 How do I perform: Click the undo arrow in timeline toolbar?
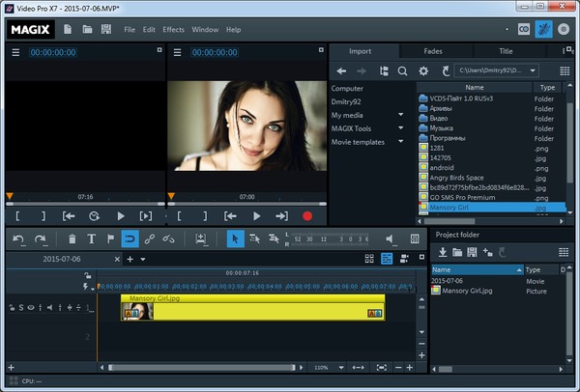coord(18,239)
